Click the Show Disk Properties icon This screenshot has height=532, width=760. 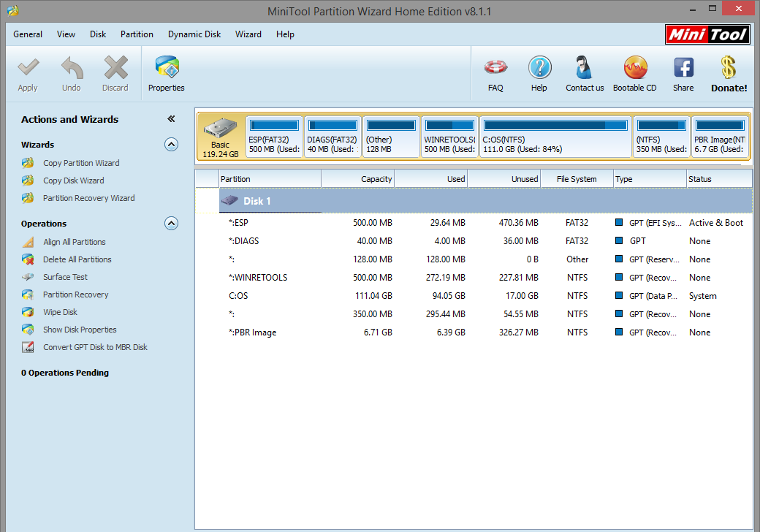pyautogui.click(x=28, y=330)
